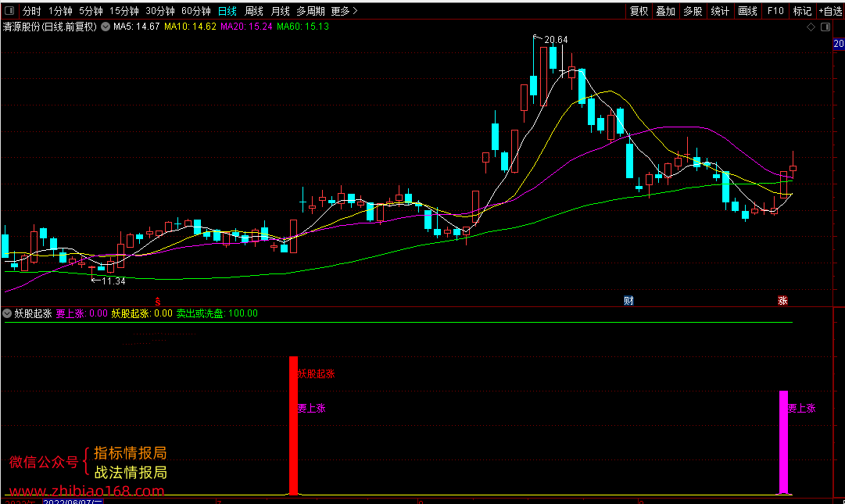Viewport: 845px width, 504px height.
Task: Click the 卖出或洗盘: 100.00 readout
Action: click(x=217, y=313)
